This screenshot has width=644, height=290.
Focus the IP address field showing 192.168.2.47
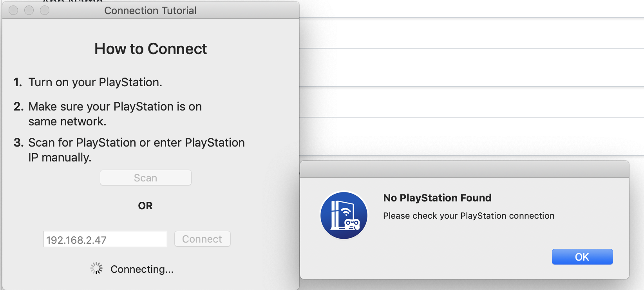tap(105, 239)
